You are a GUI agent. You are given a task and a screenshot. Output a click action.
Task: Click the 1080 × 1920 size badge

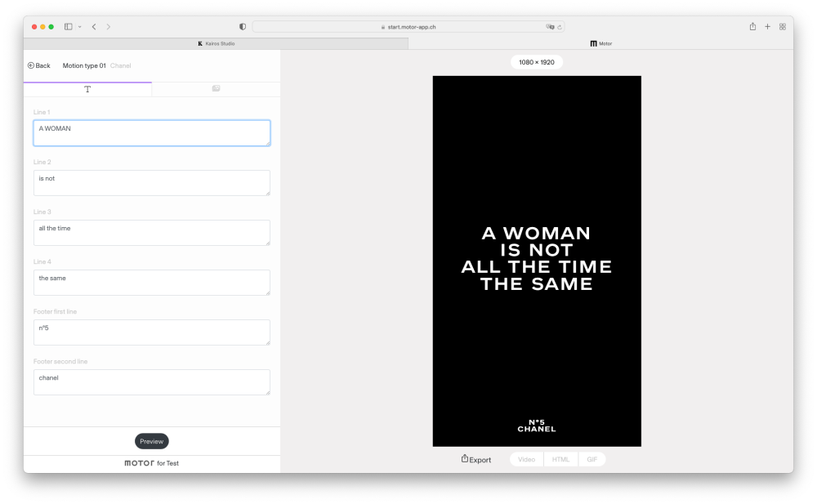(x=537, y=62)
